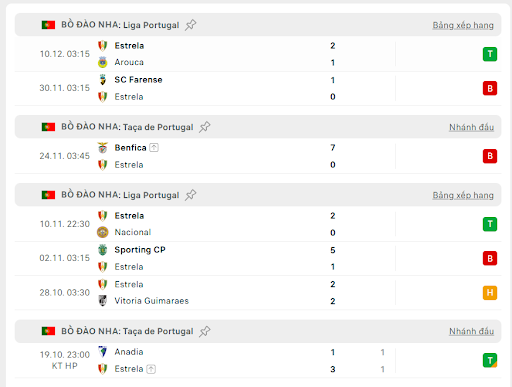Toggle pin on the bottom Taça de Portugal header

point(205,331)
